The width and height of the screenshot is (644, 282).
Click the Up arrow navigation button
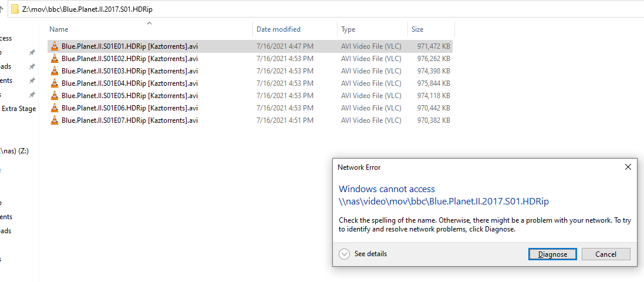coord(3,9)
